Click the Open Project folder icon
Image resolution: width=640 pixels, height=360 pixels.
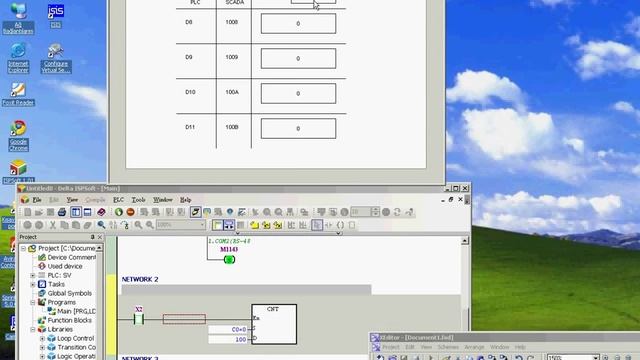point(39,212)
